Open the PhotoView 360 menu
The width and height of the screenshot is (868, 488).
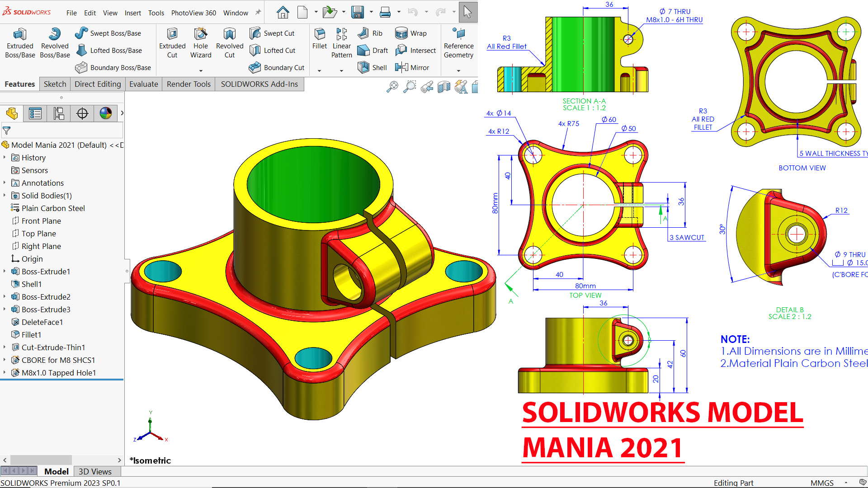coord(193,13)
